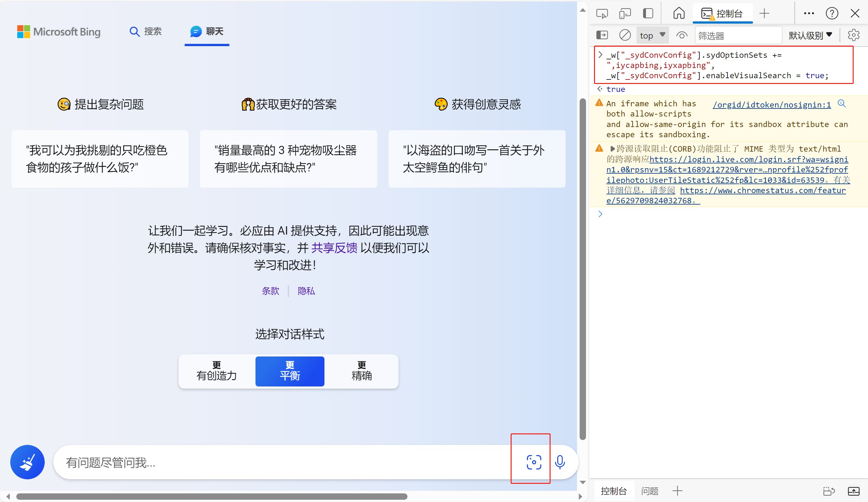This screenshot has width=868, height=502.
Task: Open the 条款 terms link
Action: click(270, 291)
